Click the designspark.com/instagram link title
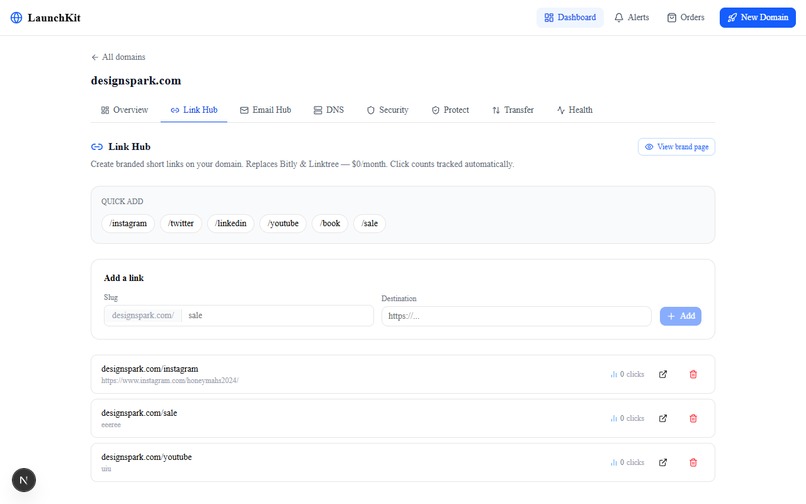The width and height of the screenshot is (806, 504). point(150,369)
